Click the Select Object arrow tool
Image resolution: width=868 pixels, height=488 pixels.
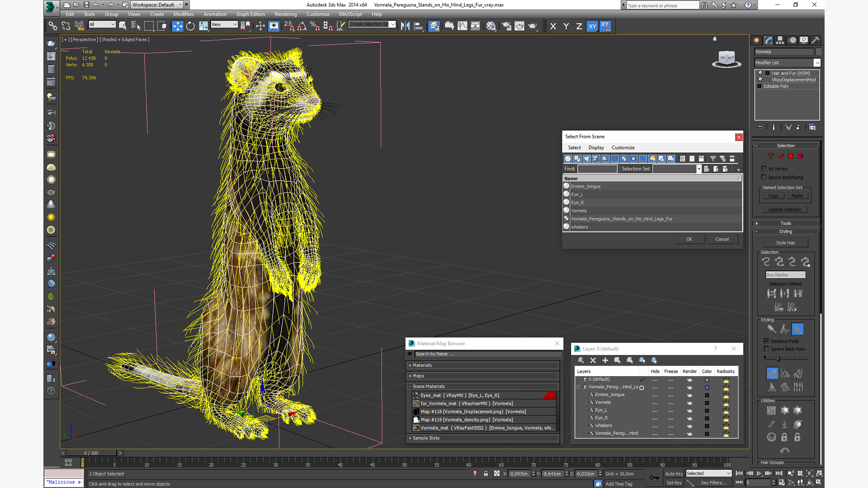coord(123,26)
